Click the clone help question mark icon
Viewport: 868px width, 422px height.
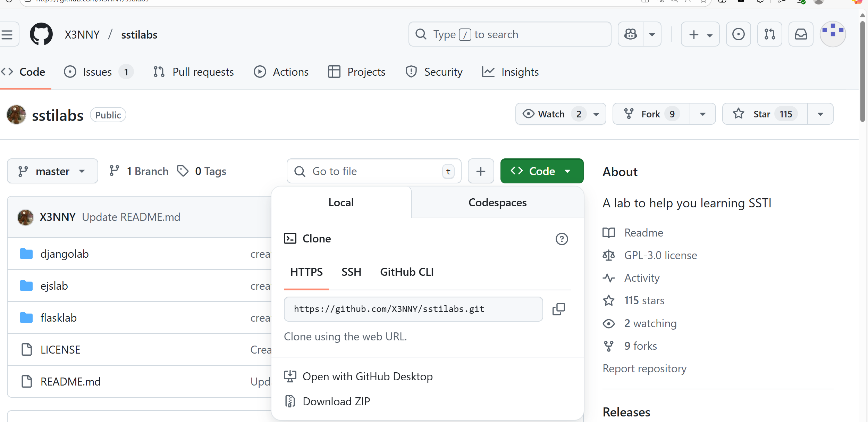click(x=562, y=239)
